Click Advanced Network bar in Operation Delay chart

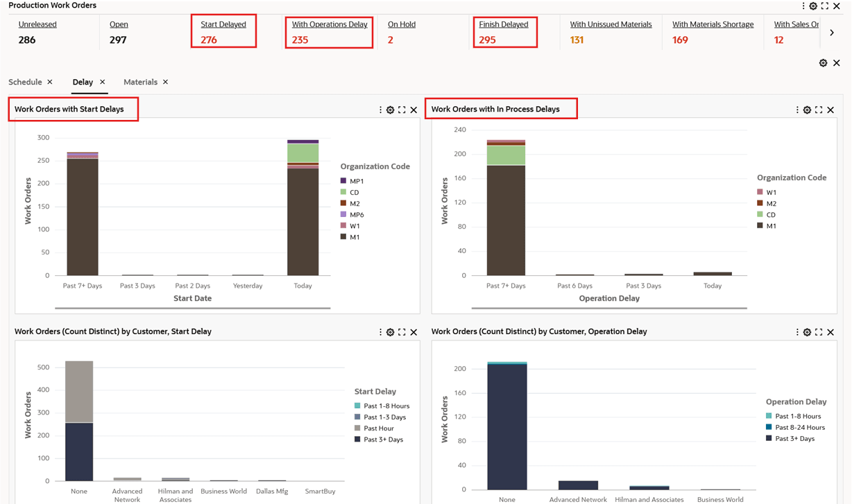(578, 485)
